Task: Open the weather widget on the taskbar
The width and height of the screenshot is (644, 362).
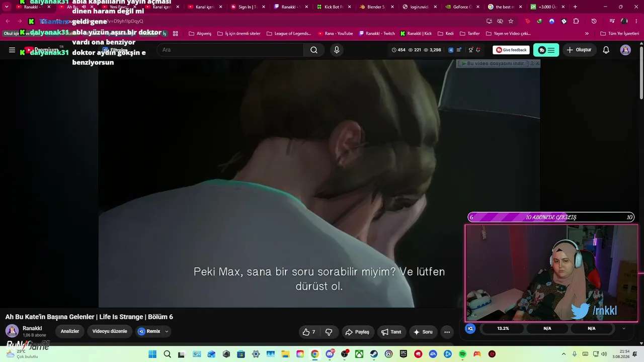Action: (x=23, y=354)
